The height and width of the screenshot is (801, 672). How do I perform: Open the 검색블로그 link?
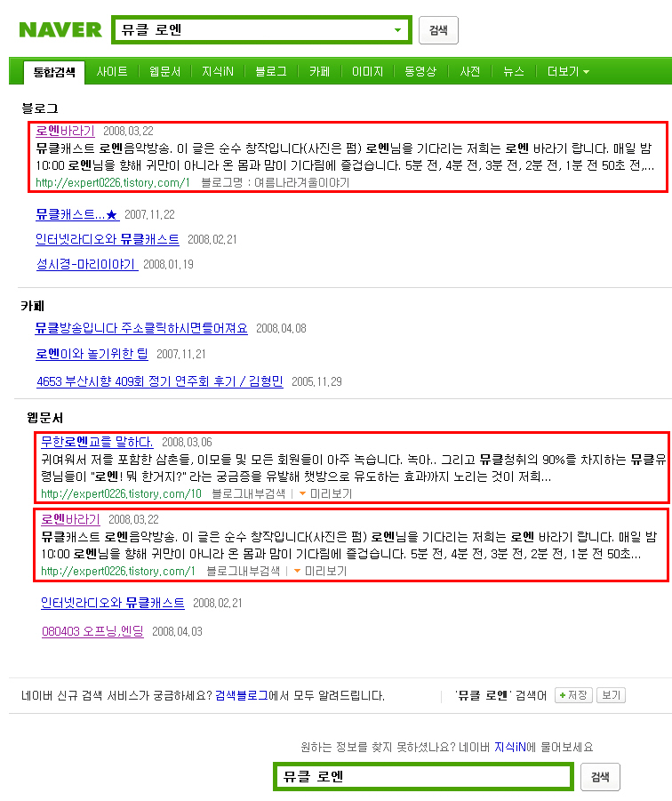coord(242,695)
